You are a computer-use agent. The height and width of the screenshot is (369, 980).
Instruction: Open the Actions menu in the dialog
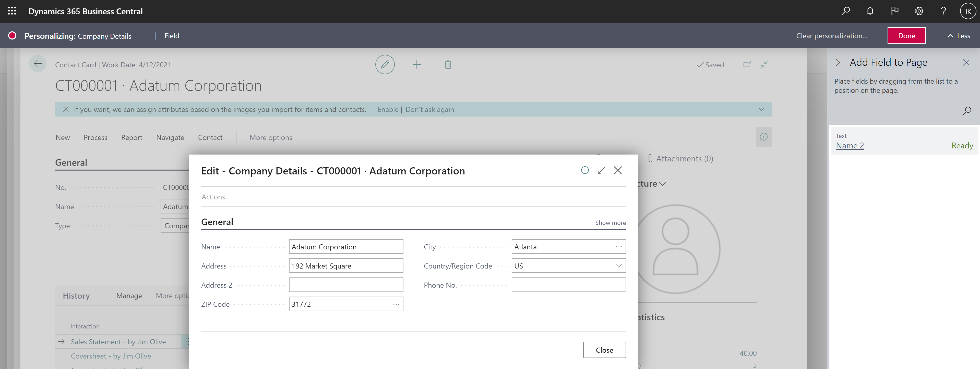[x=213, y=197]
